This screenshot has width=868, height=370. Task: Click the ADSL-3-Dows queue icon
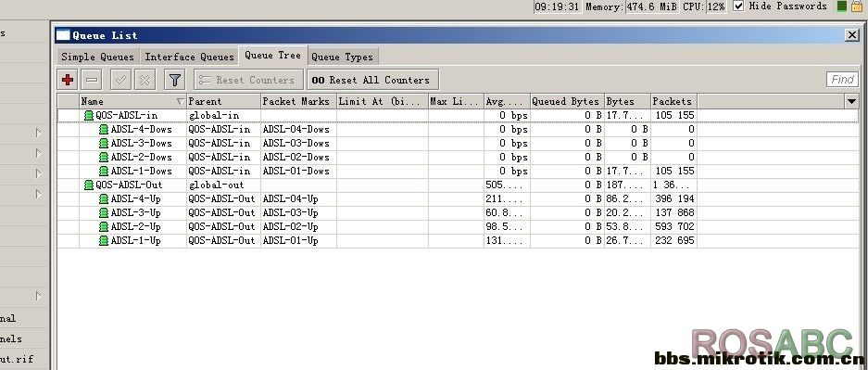point(104,143)
